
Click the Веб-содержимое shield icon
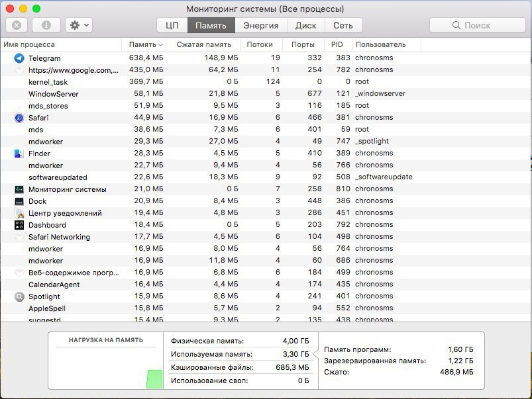(x=19, y=273)
